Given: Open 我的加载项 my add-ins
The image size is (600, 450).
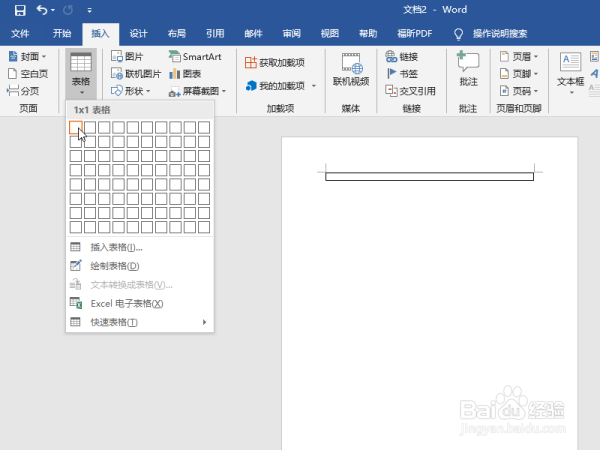Looking at the screenshot, I should click(276, 86).
